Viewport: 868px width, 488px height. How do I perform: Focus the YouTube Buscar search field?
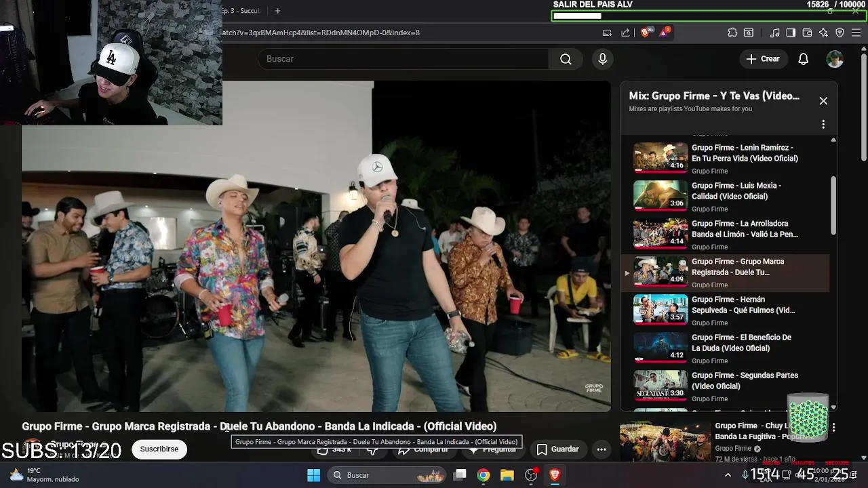pos(403,59)
